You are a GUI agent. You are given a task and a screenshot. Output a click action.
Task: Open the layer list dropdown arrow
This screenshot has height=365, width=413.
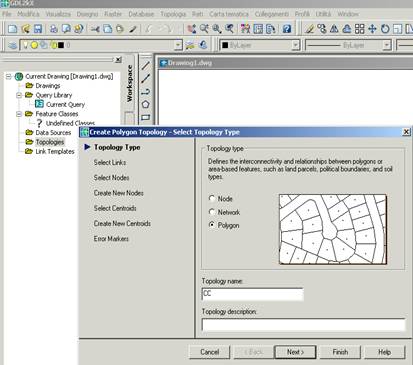[178, 45]
